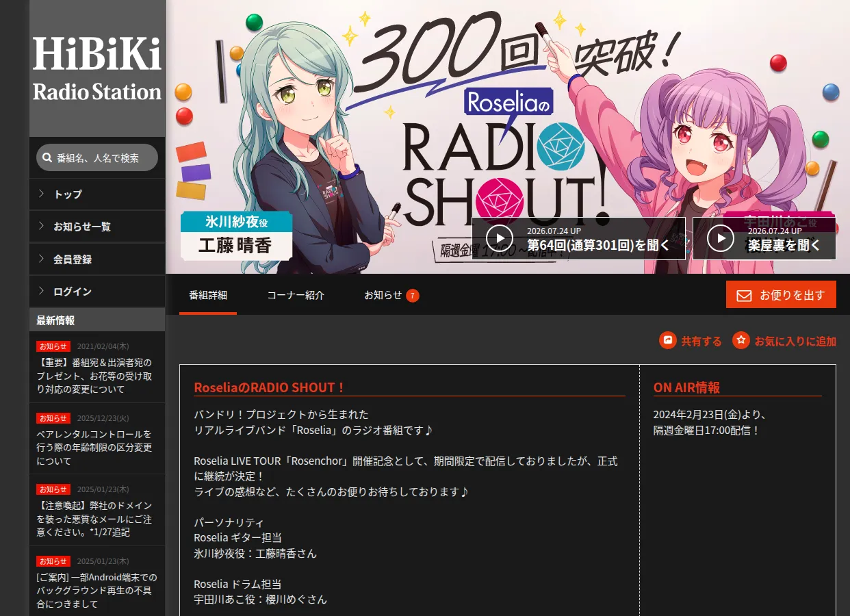Click the search magnifier icon
This screenshot has height=616, width=850.
(47, 157)
